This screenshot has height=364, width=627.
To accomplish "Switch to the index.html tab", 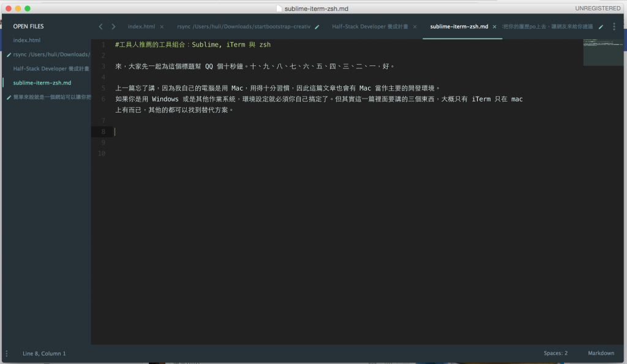I will (141, 26).
